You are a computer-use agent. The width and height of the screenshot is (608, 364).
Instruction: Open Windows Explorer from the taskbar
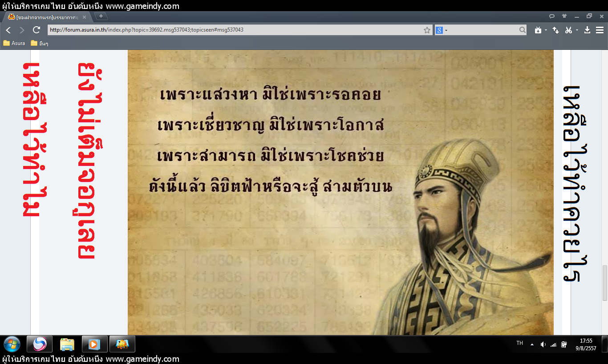click(67, 344)
